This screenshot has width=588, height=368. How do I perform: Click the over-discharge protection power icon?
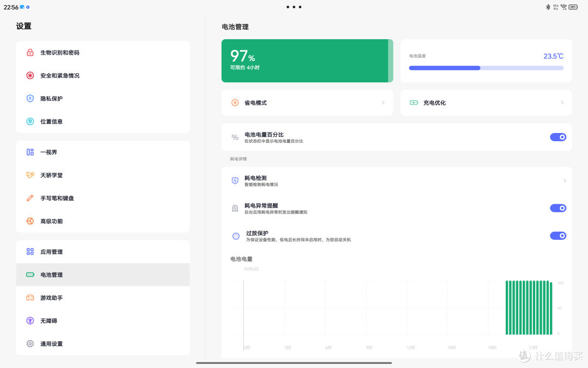tap(236, 236)
